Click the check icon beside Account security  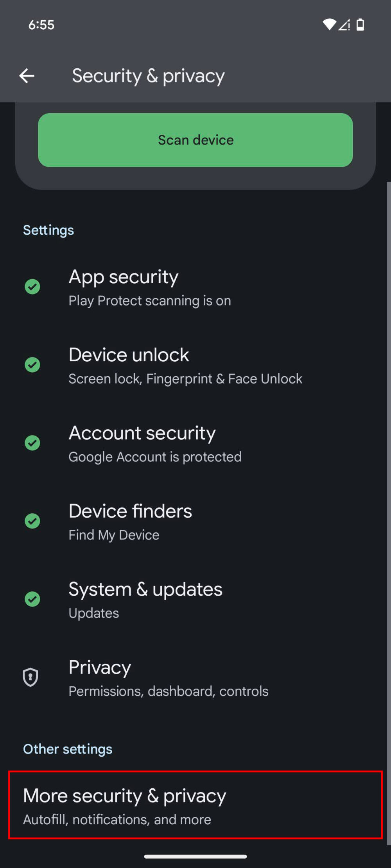[32, 443]
